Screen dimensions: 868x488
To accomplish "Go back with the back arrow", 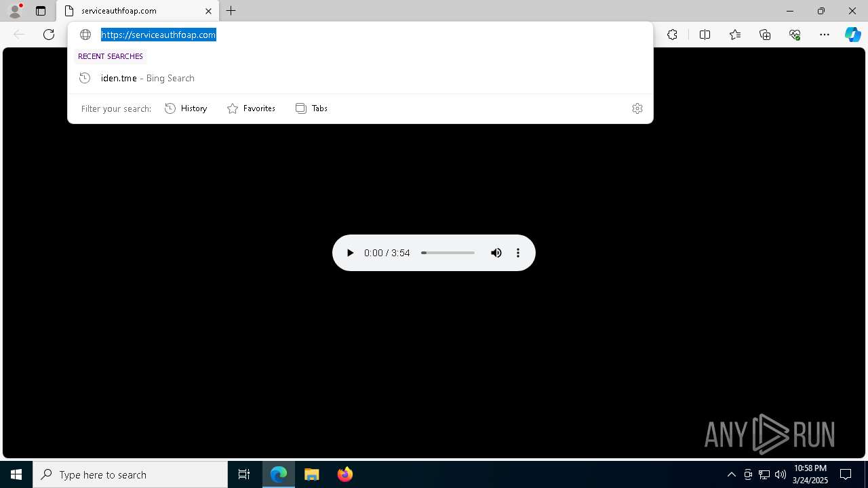I will coord(19,35).
